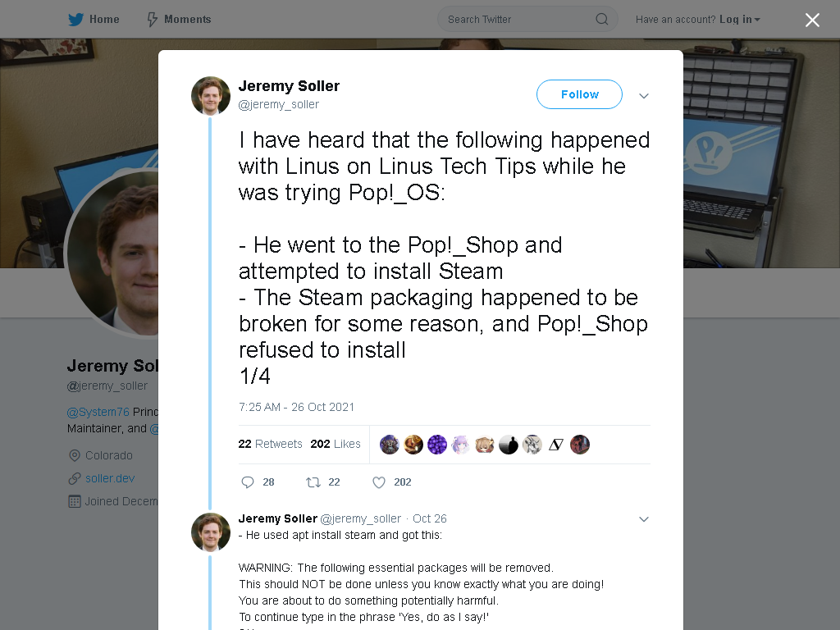
Task: Open the soller.dev website link
Action: [110, 478]
